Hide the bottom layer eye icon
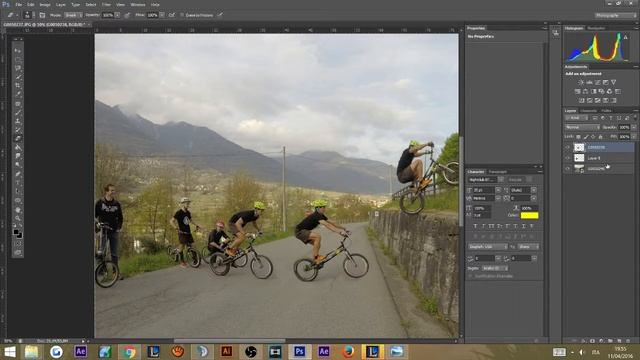This screenshot has width=640, height=360. click(568, 168)
